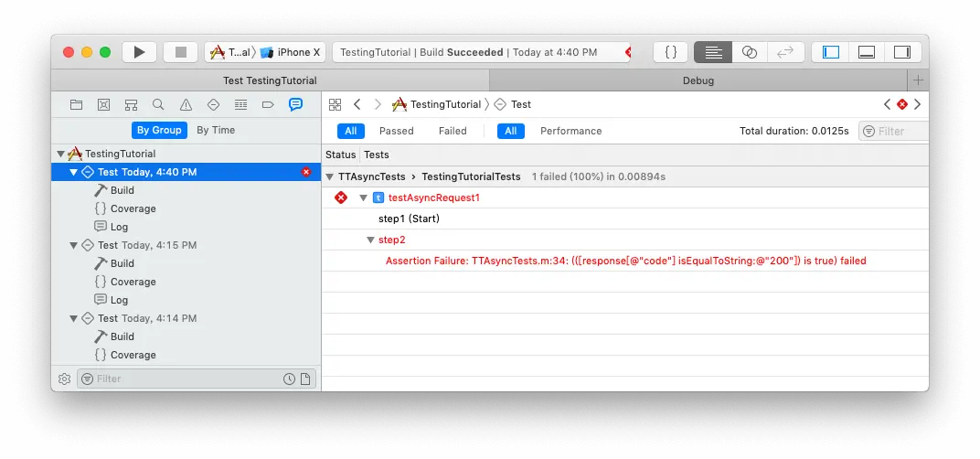Open Coverage under the 4:15 PM test

125,282
